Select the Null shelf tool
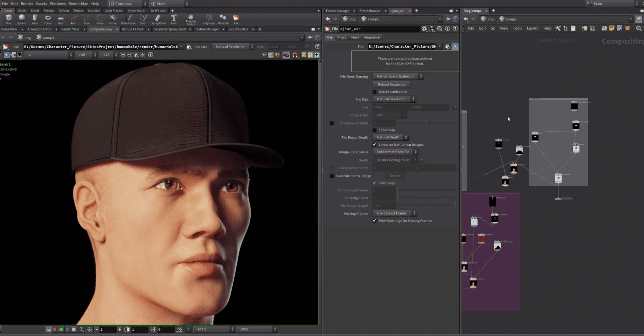This screenshot has height=336, width=644. click(x=74, y=19)
